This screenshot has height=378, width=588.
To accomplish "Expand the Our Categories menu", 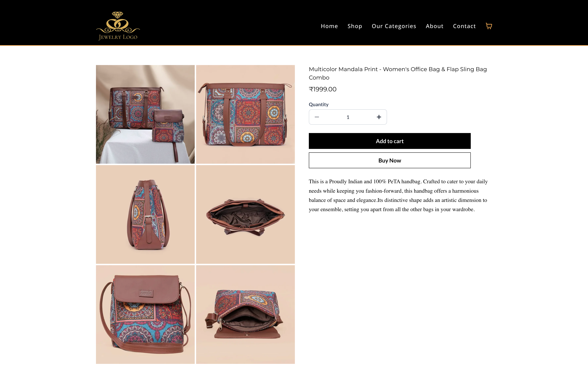I will pos(394,26).
